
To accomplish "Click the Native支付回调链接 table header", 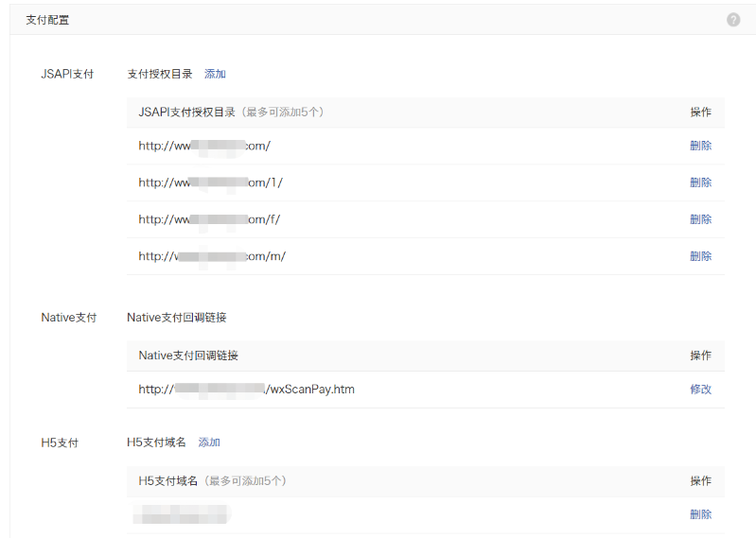I will coord(188,356).
